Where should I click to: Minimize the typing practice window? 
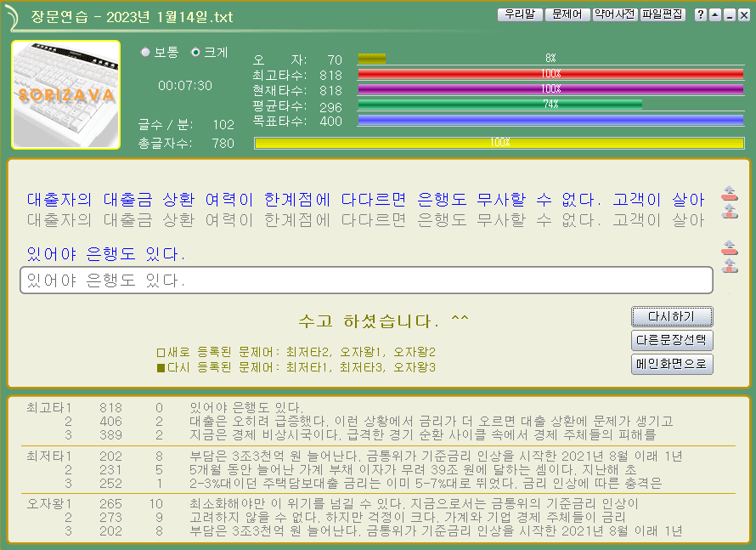pos(728,14)
